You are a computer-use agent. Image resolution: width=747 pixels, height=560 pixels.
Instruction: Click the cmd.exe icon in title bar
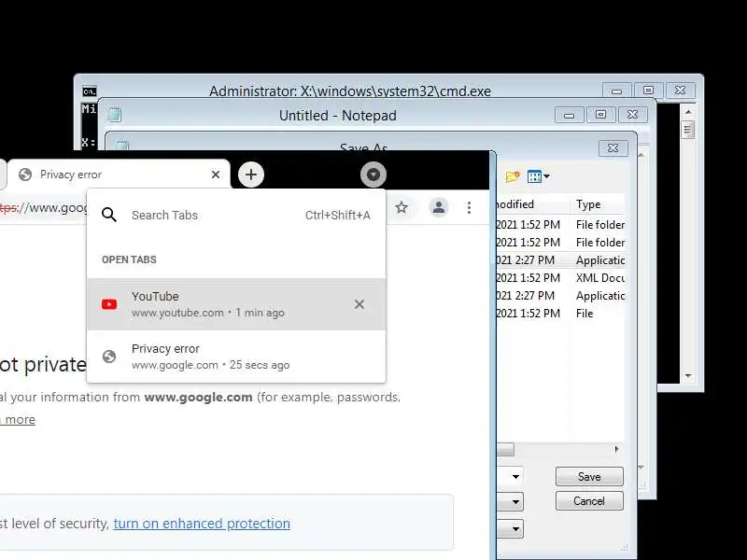click(89, 91)
